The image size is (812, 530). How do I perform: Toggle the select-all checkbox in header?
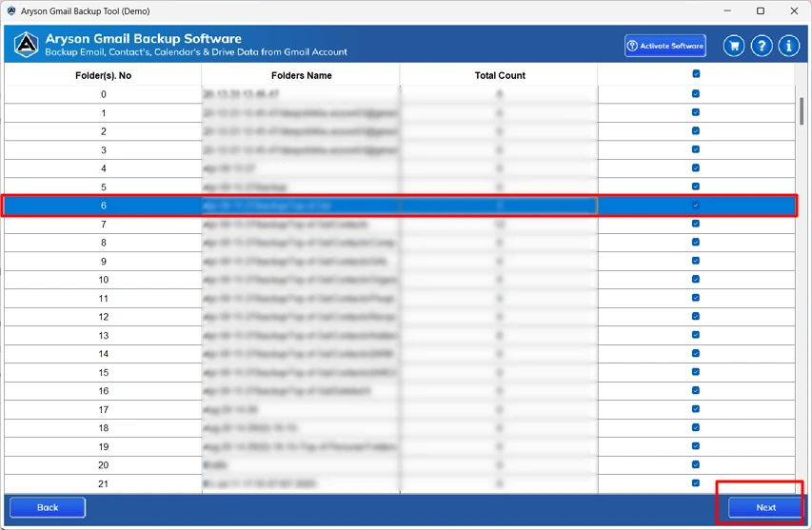(696, 74)
